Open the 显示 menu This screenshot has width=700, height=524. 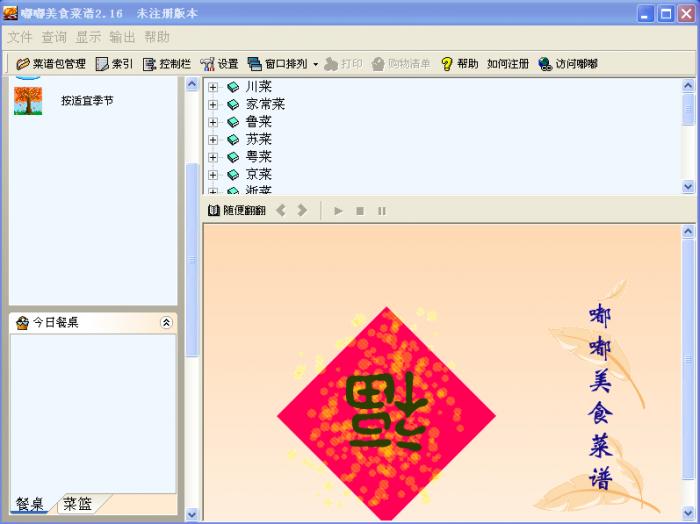(x=88, y=37)
